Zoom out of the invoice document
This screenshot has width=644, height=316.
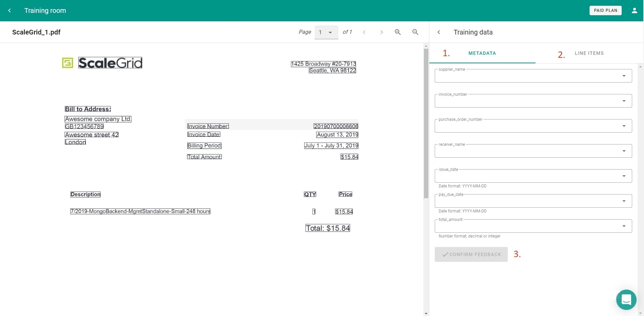[x=415, y=32]
